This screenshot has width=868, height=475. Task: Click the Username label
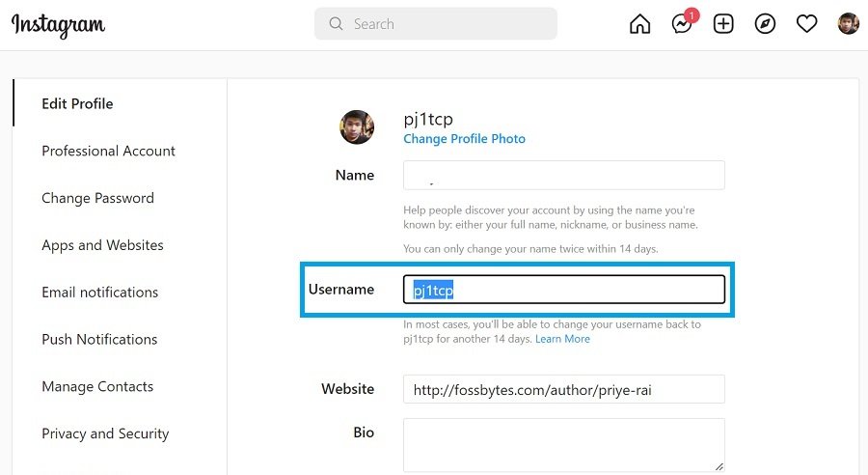341,290
